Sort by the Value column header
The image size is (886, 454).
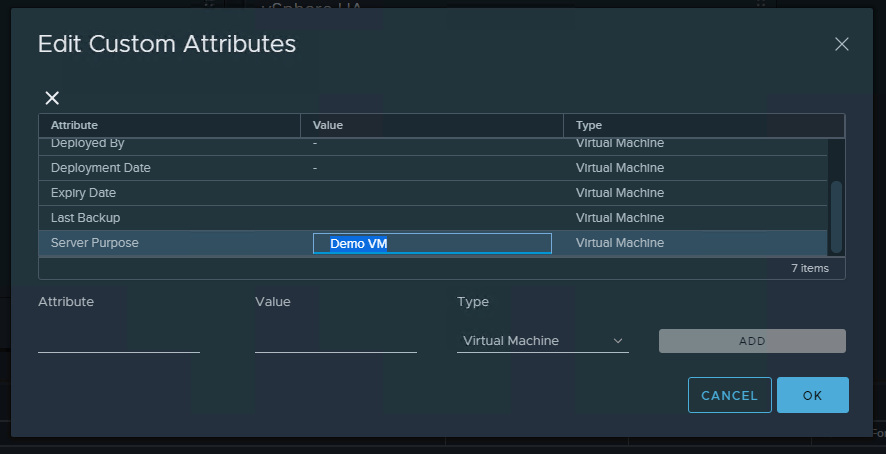(x=431, y=125)
